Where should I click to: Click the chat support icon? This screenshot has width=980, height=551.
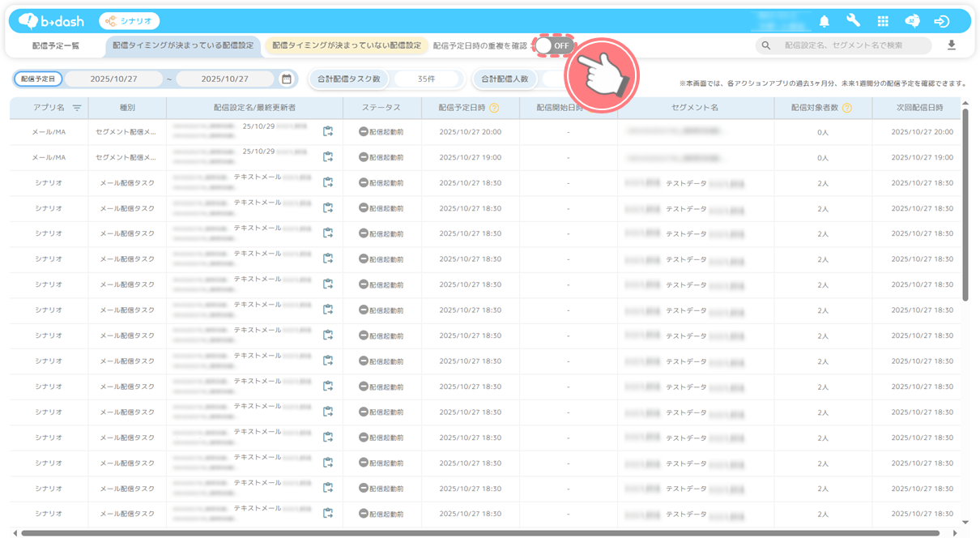pyautogui.click(x=912, y=22)
